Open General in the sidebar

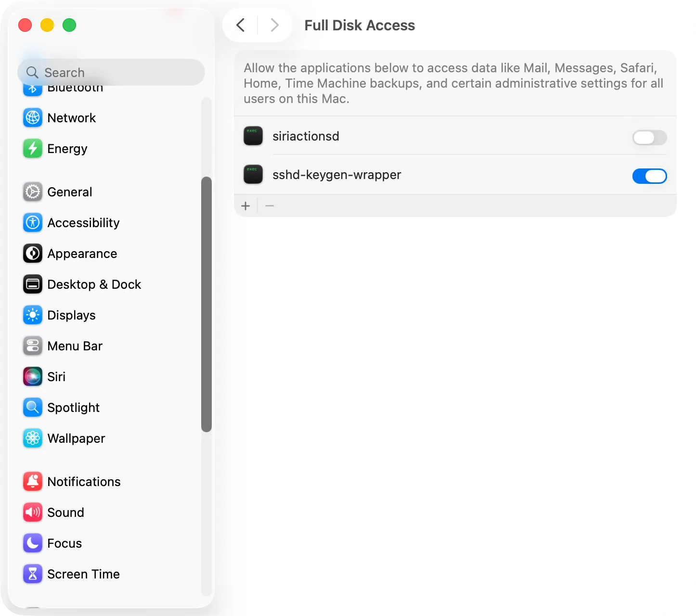[x=69, y=192]
